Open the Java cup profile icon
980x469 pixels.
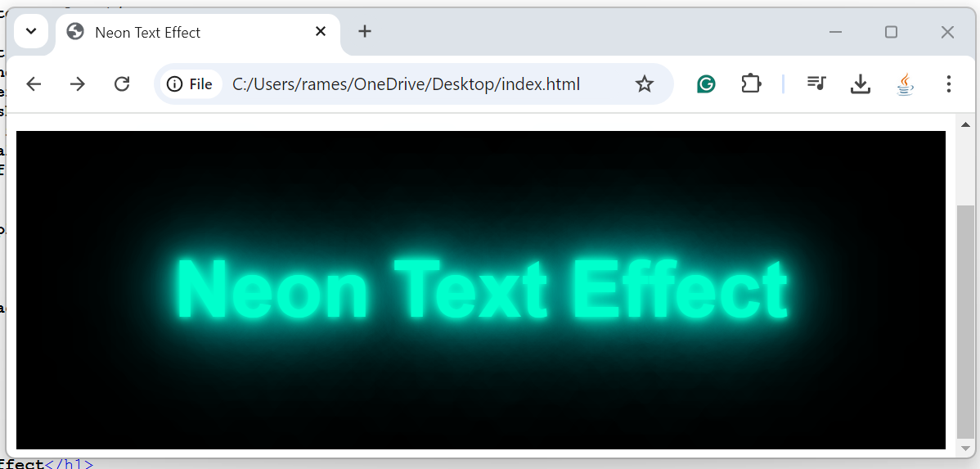pyautogui.click(x=905, y=83)
